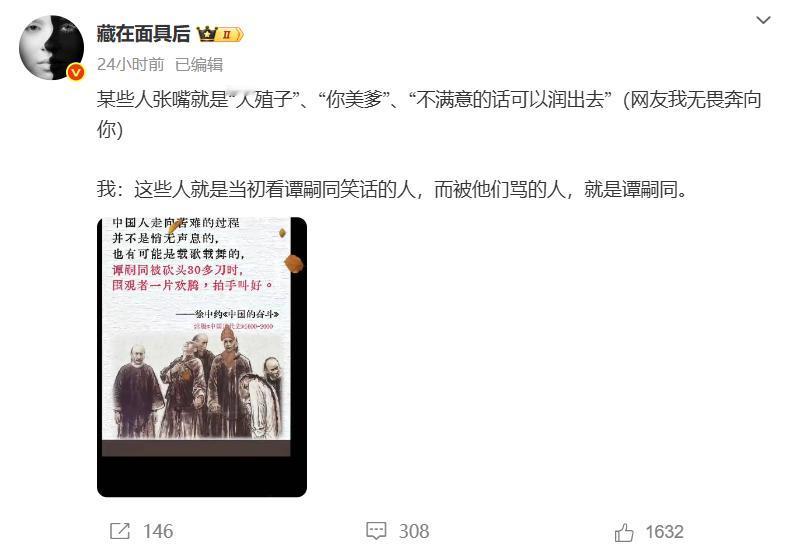Click the level II tag beside the crown
796x555 pixels.
tap(231, 35)
